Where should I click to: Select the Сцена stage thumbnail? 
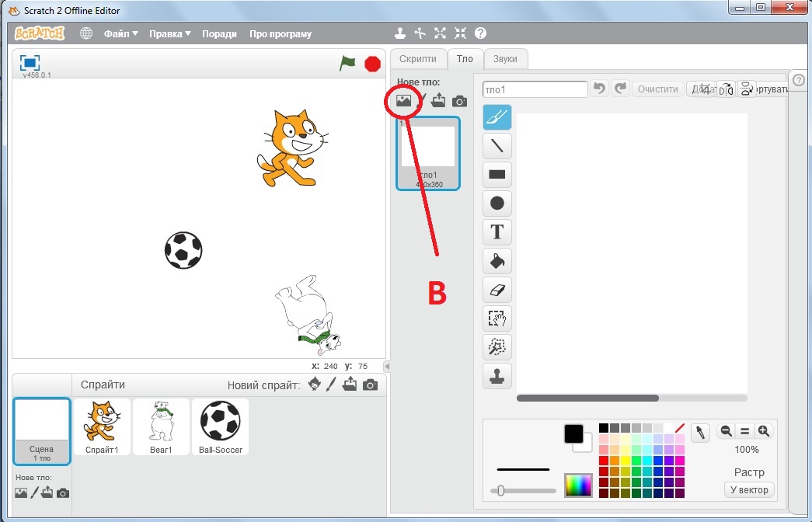click(41, 431)
